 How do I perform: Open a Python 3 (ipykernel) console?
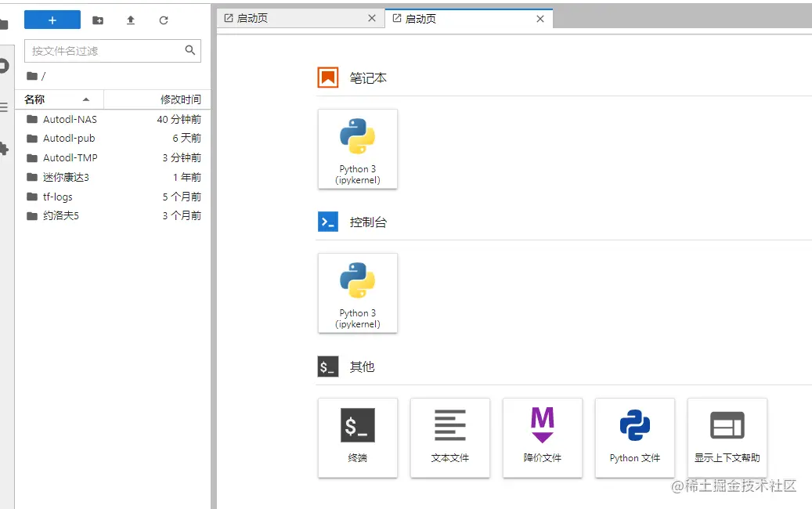[358, 293]
